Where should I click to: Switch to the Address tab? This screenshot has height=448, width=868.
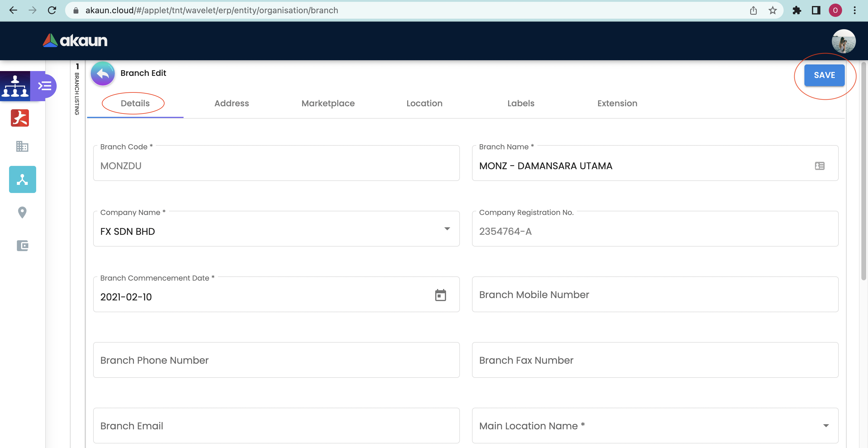(231, 103)
